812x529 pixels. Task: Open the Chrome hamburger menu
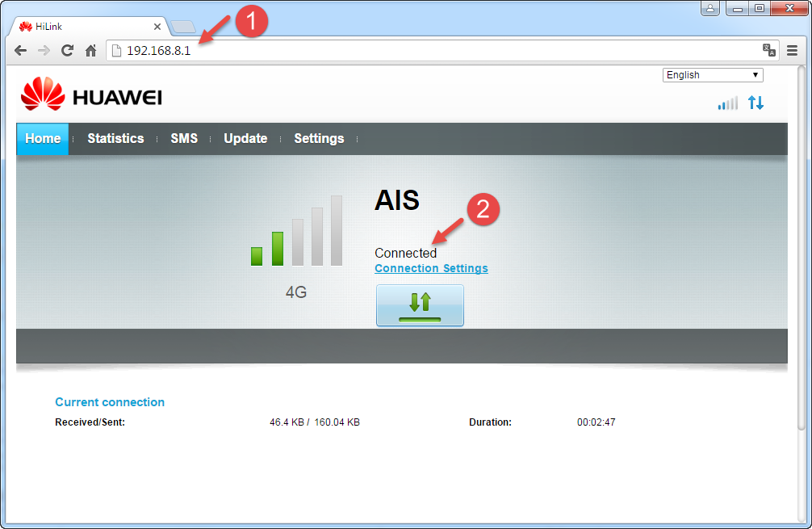(x=793, y=50)
